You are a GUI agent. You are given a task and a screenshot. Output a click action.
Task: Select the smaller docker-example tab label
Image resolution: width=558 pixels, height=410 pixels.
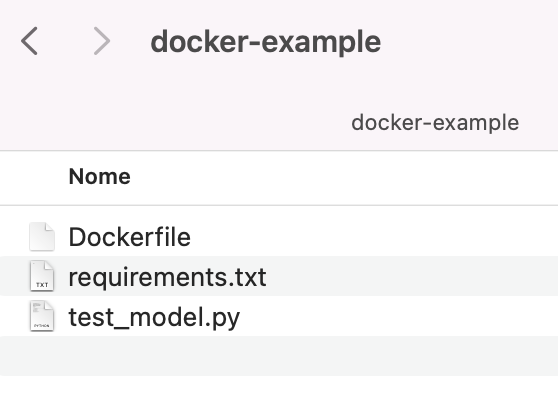pos(435,123)
